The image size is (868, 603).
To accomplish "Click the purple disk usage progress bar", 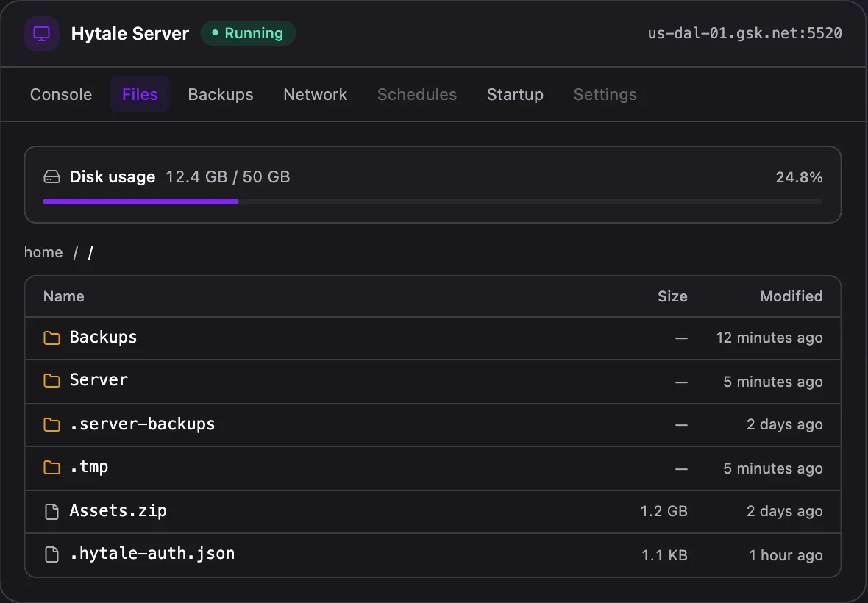I will point(140,202).
